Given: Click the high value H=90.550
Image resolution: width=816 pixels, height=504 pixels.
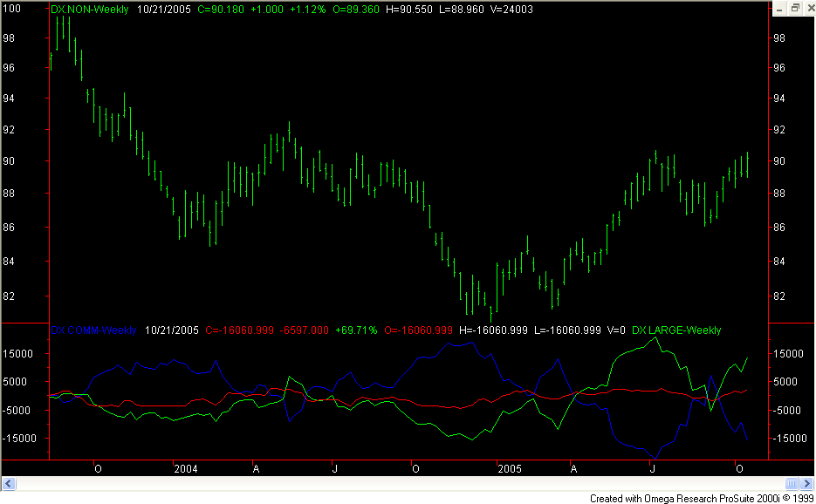Looking at the screenshot, I should click(x=409, y=10).
